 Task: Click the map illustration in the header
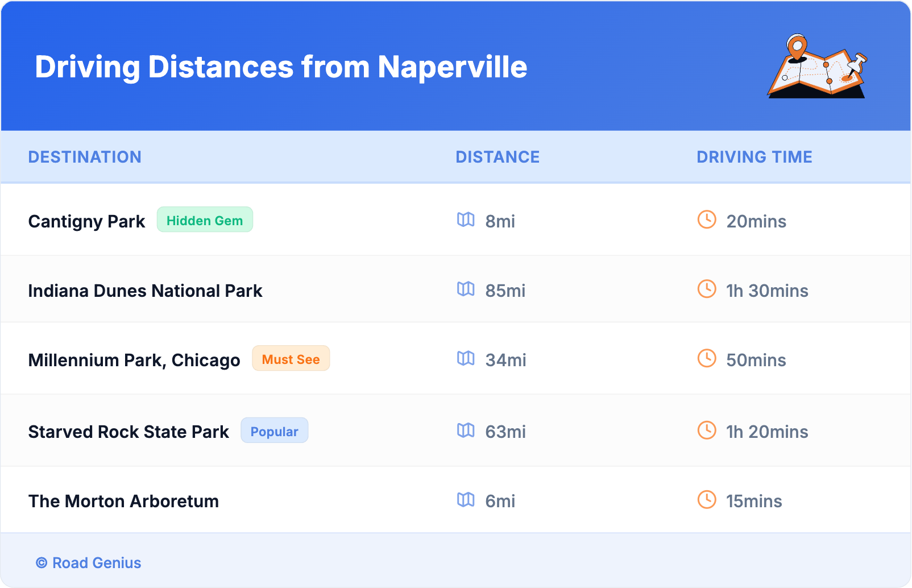click(x=817, y=67)
